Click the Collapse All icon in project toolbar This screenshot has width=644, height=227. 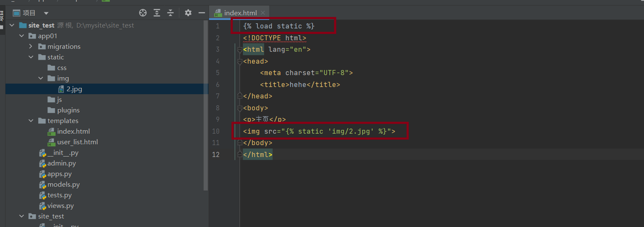170,13
